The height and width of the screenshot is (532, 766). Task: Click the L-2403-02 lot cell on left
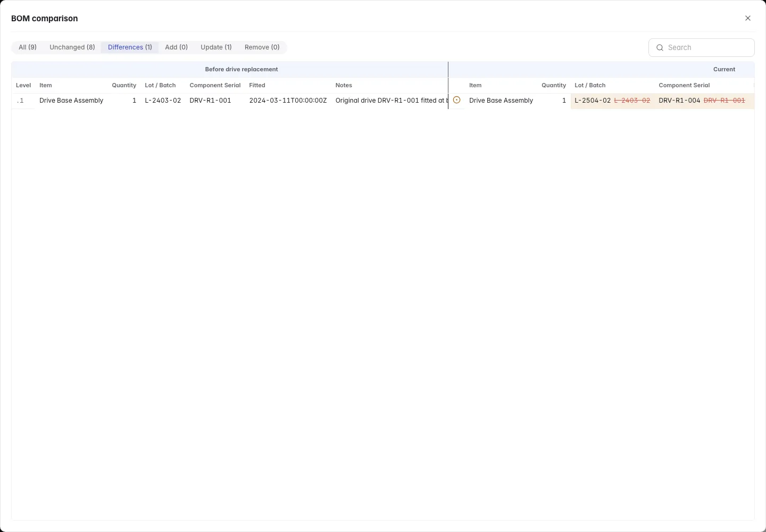point(163,101)
